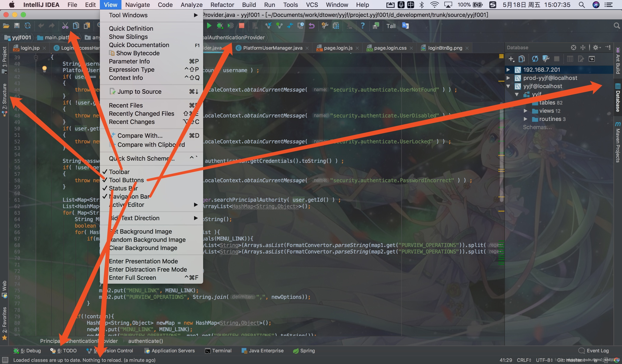The image size is (622, 364).
Task: Click the Google Translate toolbar icon
Action: (x=405, y=26)
